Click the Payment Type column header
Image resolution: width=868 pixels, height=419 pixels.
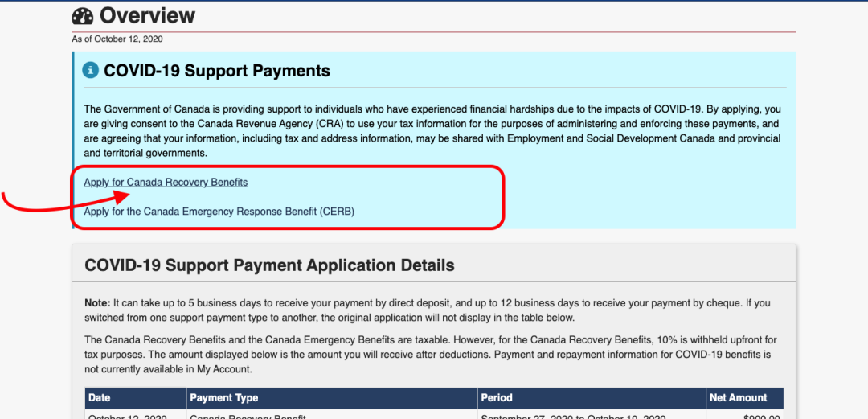[332, 398]
